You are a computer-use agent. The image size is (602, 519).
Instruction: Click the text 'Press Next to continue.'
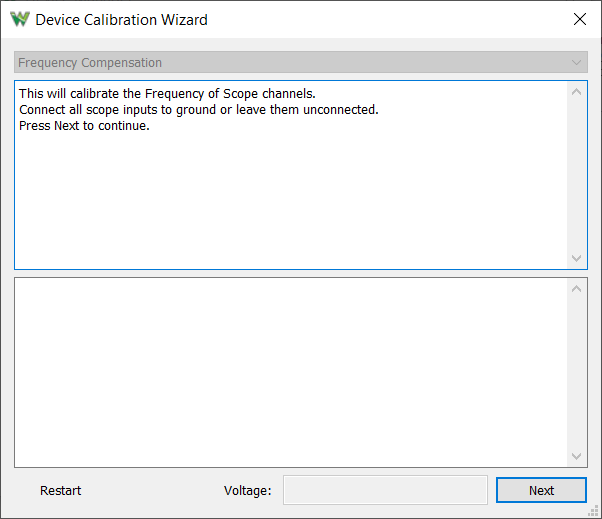[84, 126]
